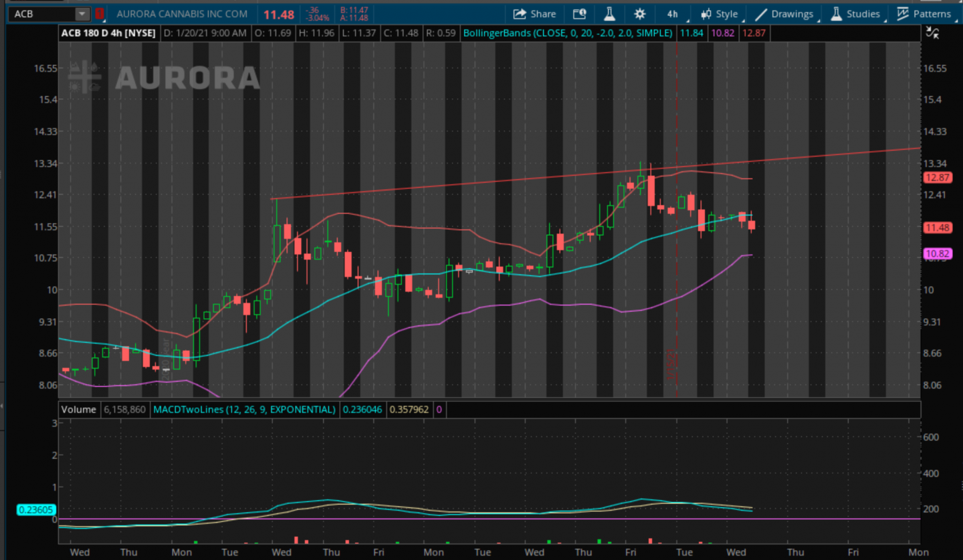
Task: Click the D: 1/20/21 9:00 AM readout
Action: coord(206,33)
